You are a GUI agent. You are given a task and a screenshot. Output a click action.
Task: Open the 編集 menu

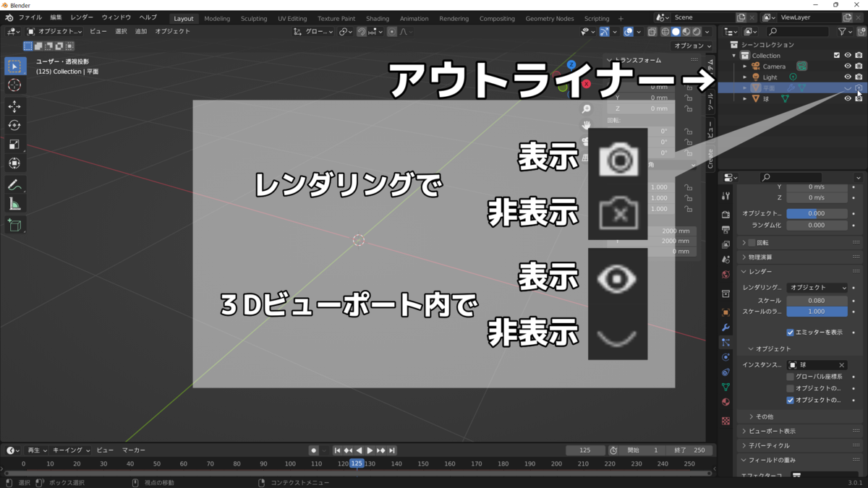[x=56, y=17]
